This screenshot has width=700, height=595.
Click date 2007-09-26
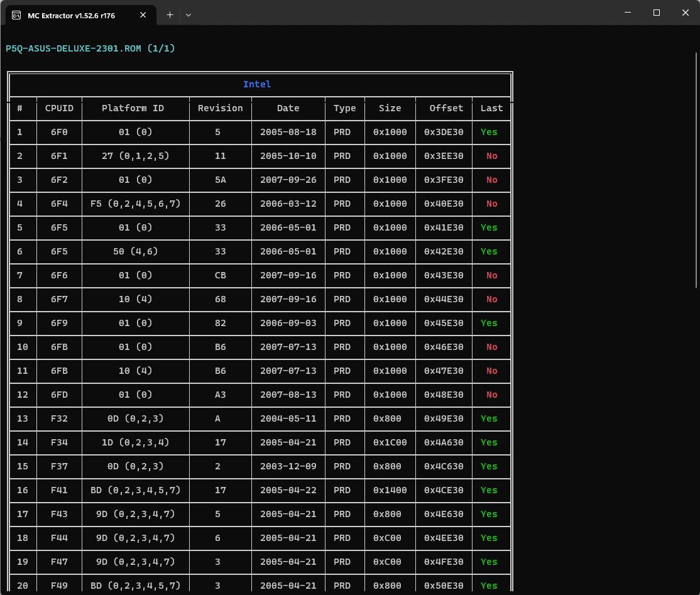pos(288,180)
